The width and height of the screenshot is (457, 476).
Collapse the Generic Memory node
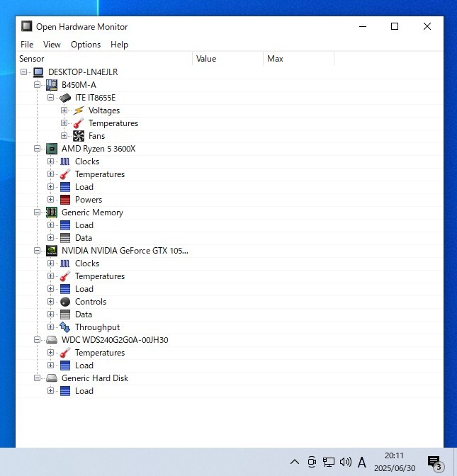[x=38, y=212]
